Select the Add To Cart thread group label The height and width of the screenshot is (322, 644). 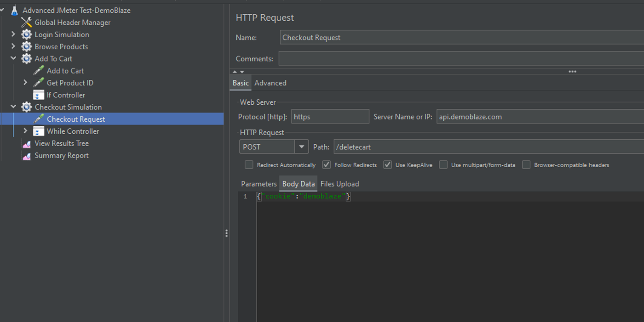[x=53, y=59]
